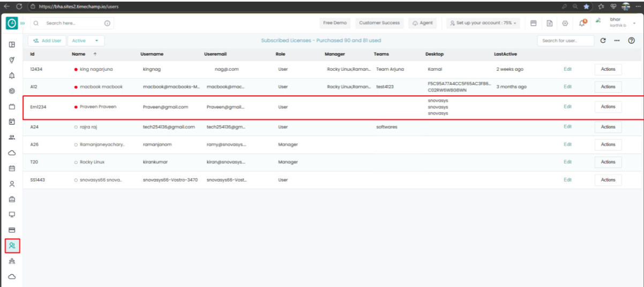This screenshot has height=287, width=644.
Task: Click the Add User button
Action: tap(47, 41)
